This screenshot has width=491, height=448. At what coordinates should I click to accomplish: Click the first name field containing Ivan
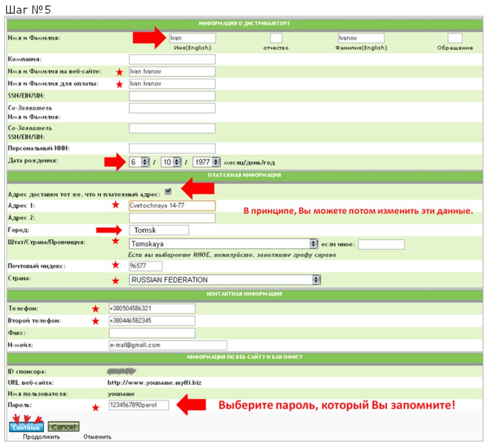(x=192, y=38)
